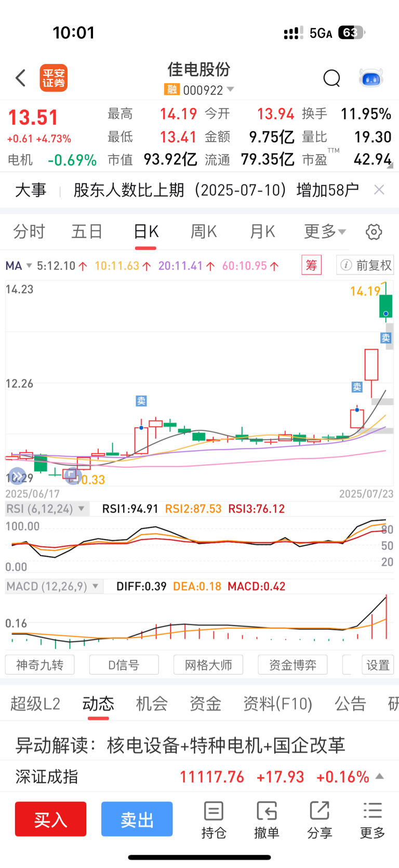Tap the back arrow icon
Screen dimensions: 399x868
[21, 78]
